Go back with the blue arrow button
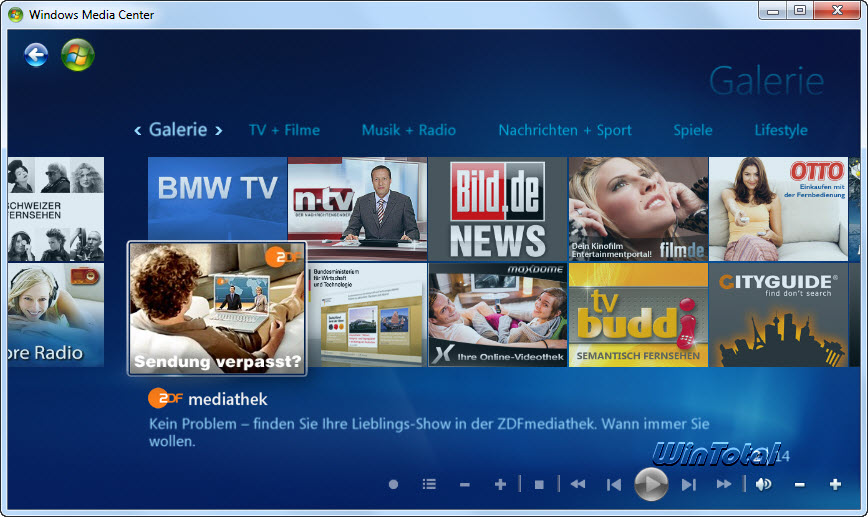This screenshot has width=868, height=517. coord(36,55)
